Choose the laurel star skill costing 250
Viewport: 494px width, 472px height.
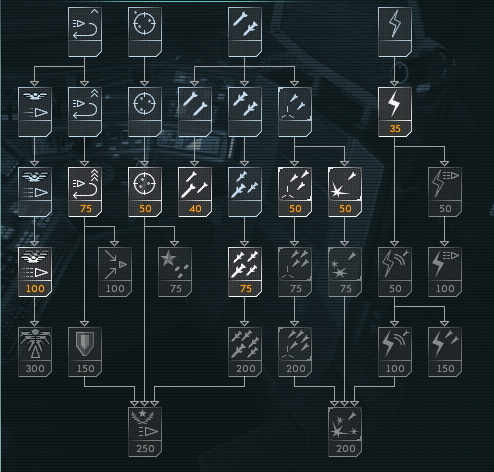click(x=145, y=432)
